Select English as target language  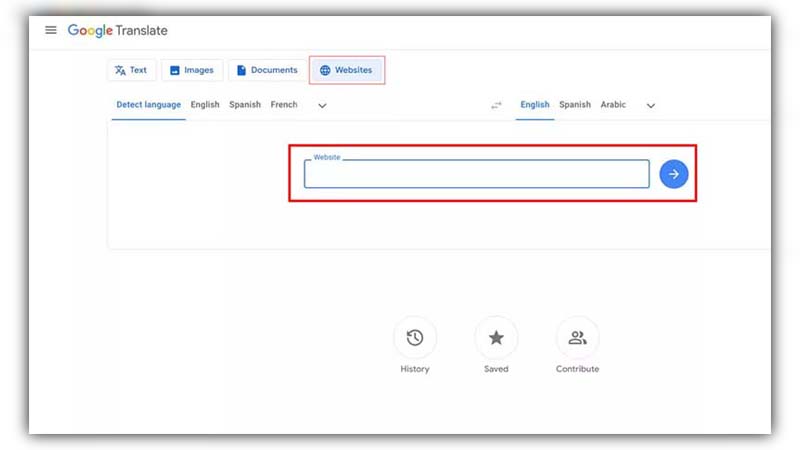click(535, 105)
